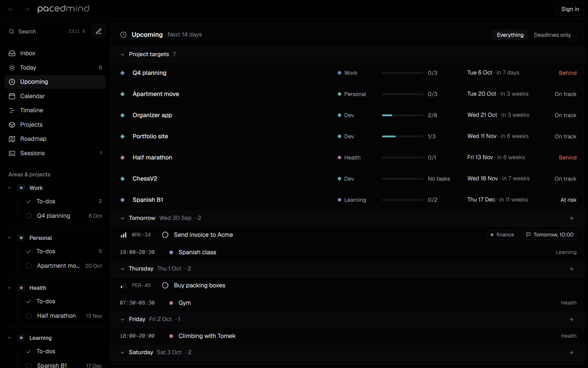The height and width of the screenshot is (368, 588).
Task: Mark Send invoice to Acme as done
Action: pyautogui.click(x=165, y=235)
